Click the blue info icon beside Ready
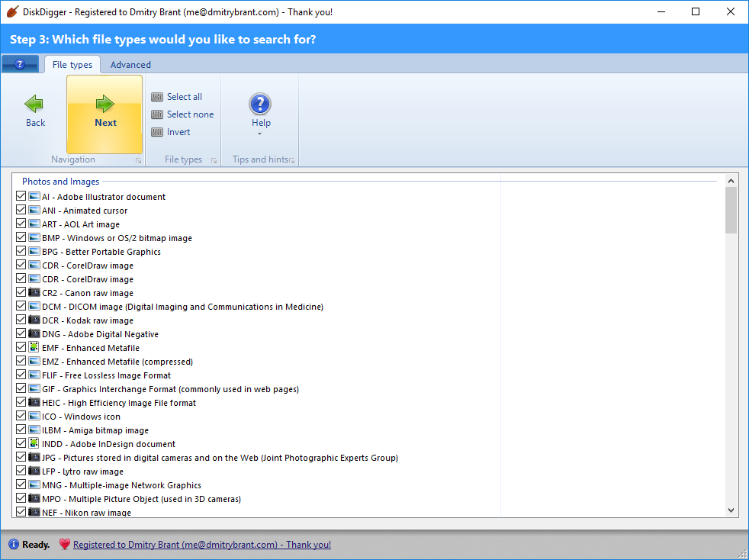 coord(13,545)
